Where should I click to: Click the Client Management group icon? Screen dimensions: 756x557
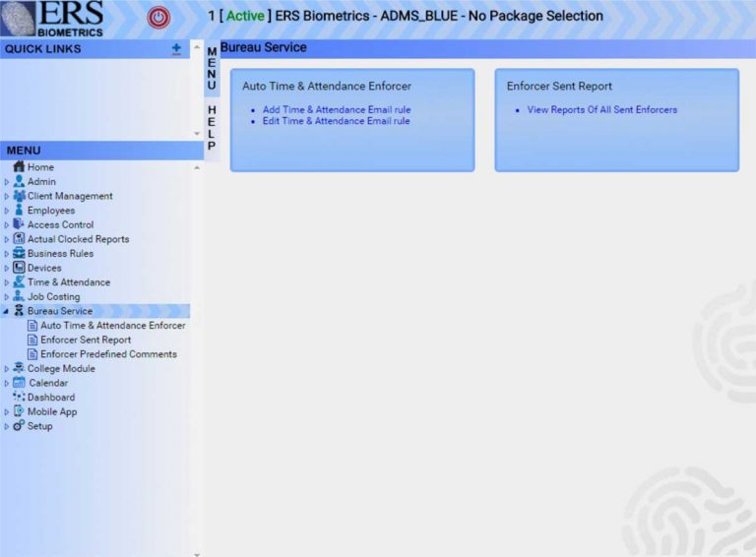click(x=19, y=196)
